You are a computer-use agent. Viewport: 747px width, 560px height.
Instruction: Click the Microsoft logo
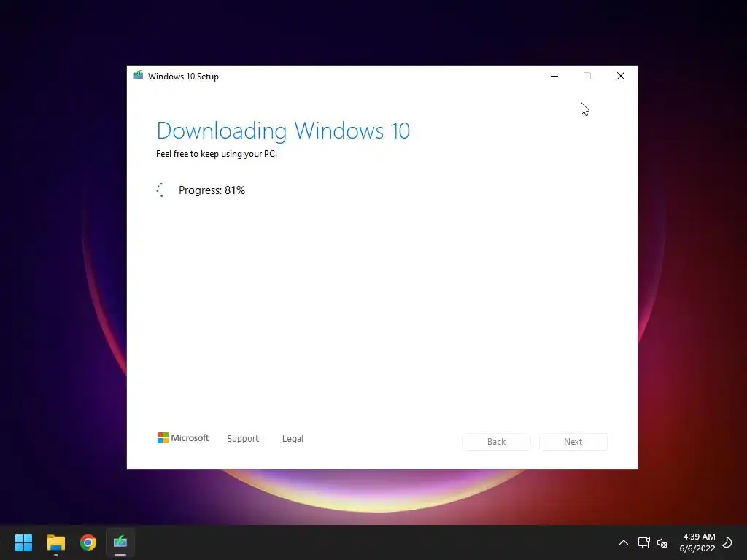click(183, 437)
